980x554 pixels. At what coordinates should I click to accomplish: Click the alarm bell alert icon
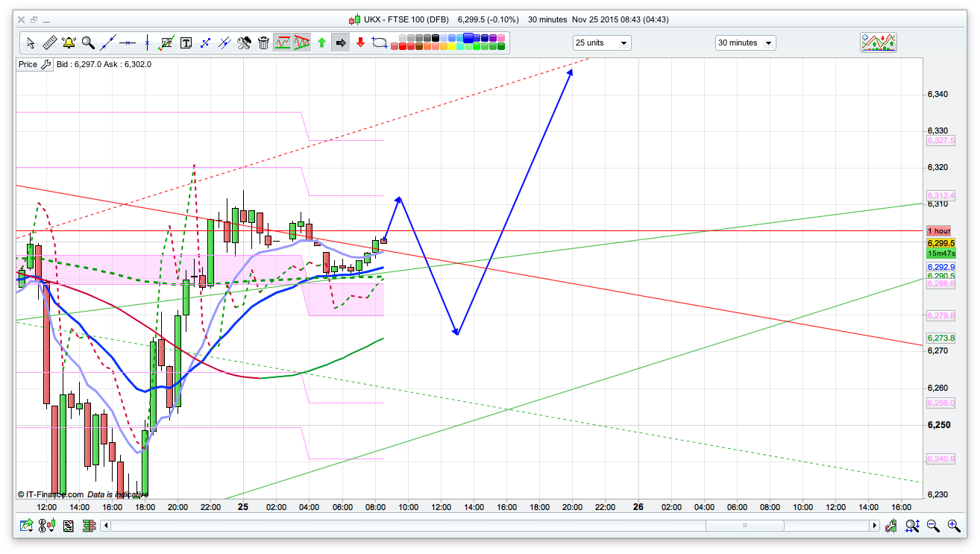(69, 43)
